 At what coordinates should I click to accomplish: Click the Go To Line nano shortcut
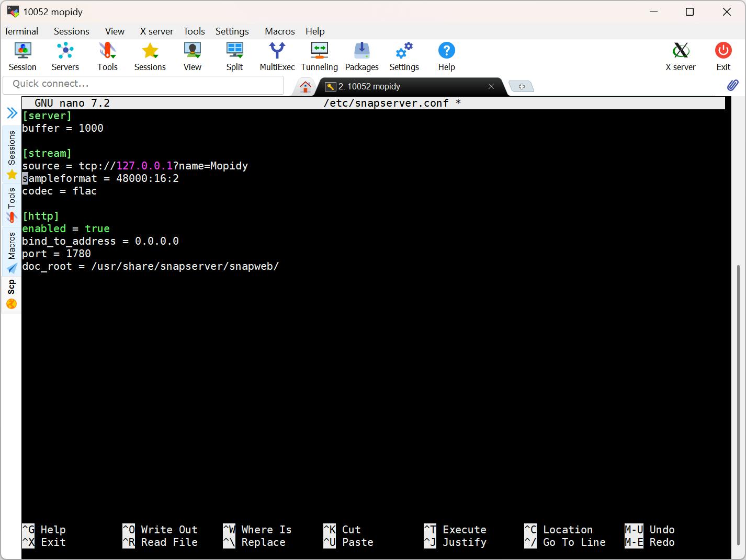[x=565, y=542]
